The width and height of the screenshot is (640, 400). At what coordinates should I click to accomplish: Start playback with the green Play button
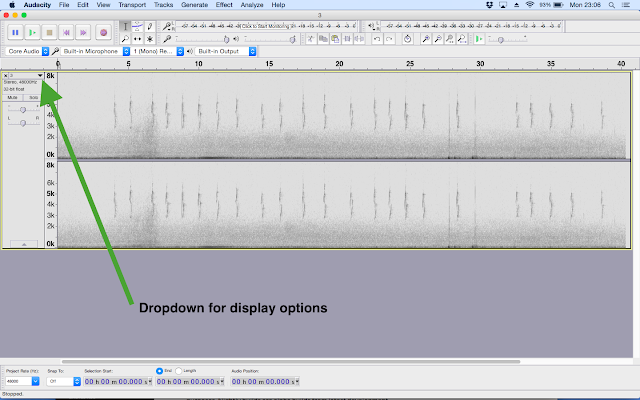tap(32, 33)
